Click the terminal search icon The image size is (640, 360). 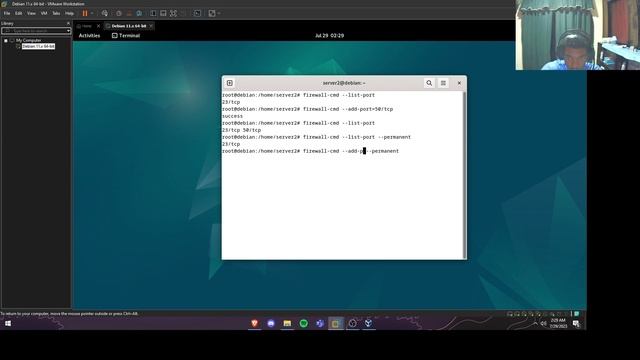tap(429, 83)
